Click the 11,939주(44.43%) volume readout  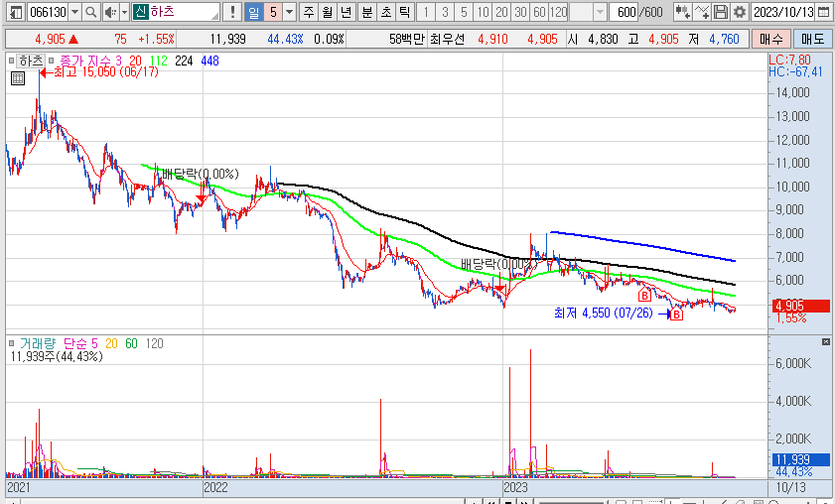[56, 356]
